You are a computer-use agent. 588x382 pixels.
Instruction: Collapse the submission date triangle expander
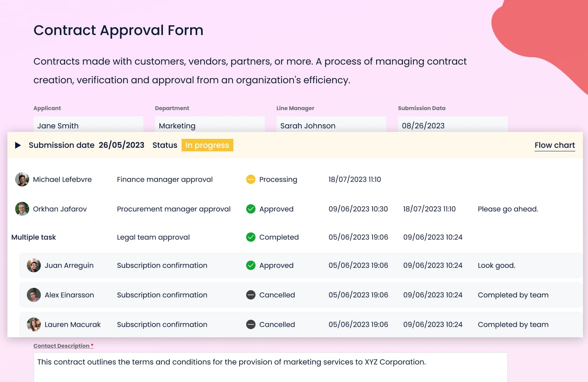coord(18,145)
